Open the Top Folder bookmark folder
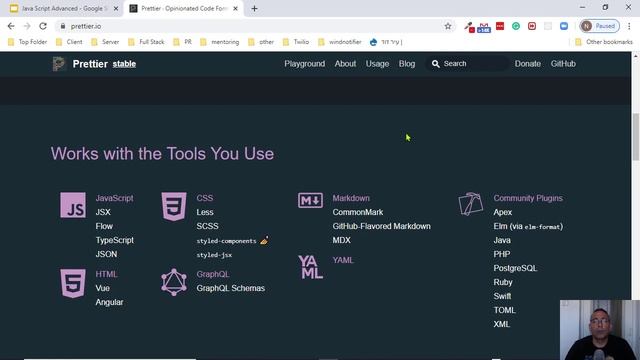Image resolution: width=640 pixels, height=360 pixels. point(27,42)
